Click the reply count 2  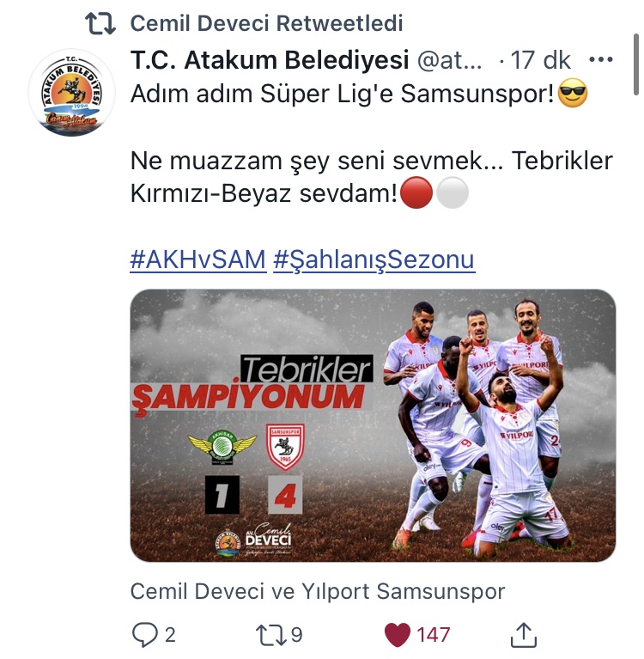tap(170, 635)
